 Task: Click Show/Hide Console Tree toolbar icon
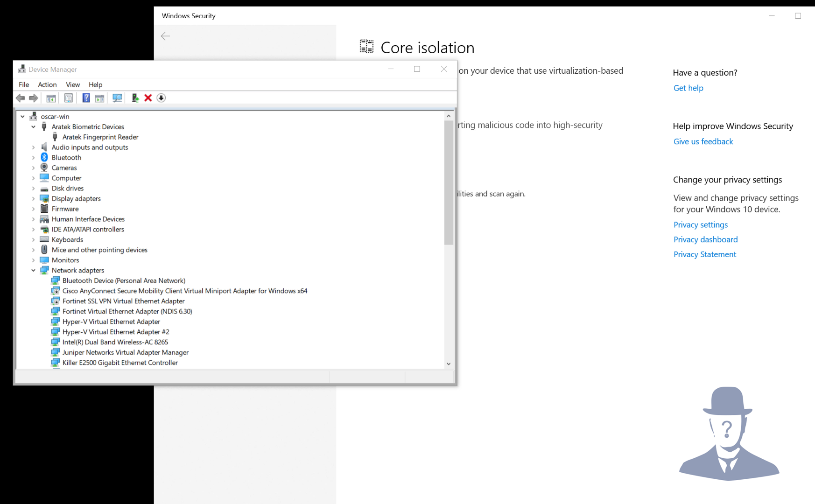pyautogui.click(x=51, y=98)
